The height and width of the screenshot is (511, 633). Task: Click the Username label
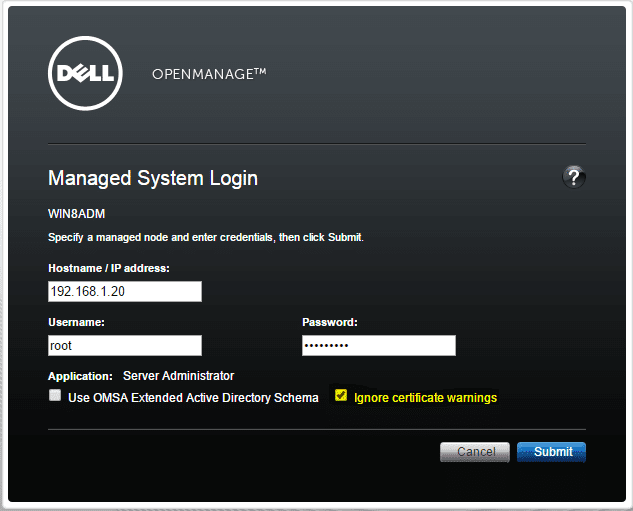pyautogui.click(x=77, y=322)
